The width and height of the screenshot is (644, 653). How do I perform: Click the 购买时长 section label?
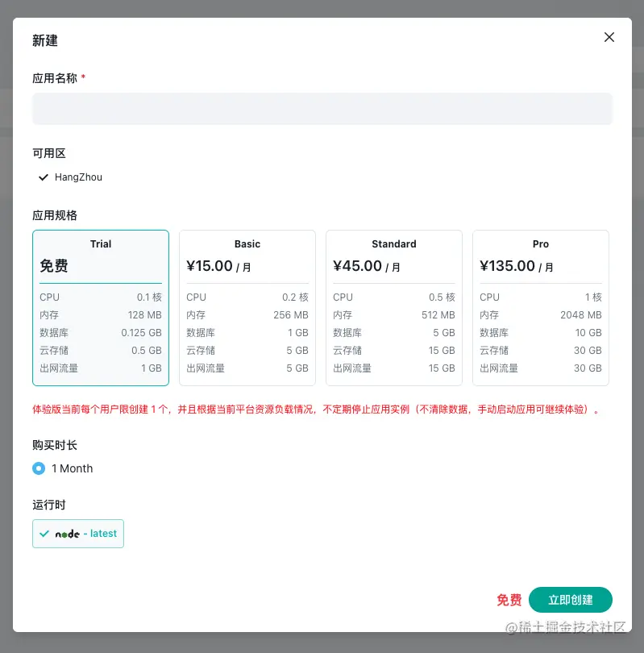pos(55,445)
